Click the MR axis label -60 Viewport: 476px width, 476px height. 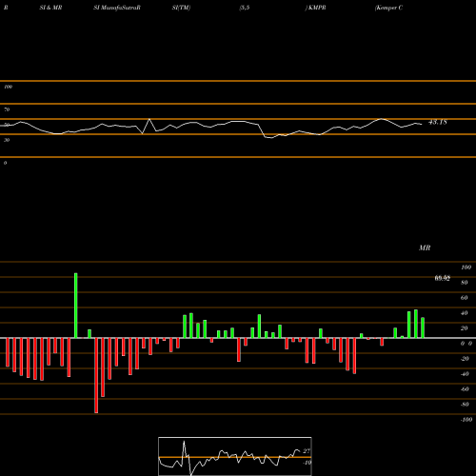click(x=465, y=389)
